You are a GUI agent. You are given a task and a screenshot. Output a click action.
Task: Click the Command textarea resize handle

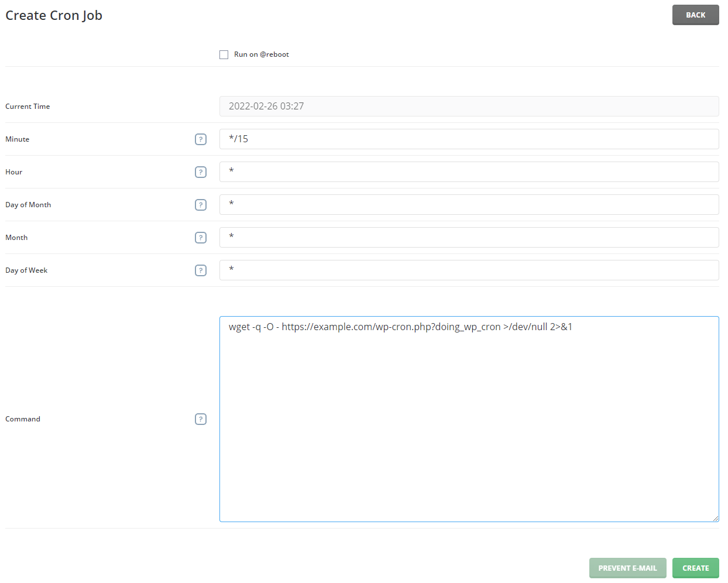pos(715,518)
